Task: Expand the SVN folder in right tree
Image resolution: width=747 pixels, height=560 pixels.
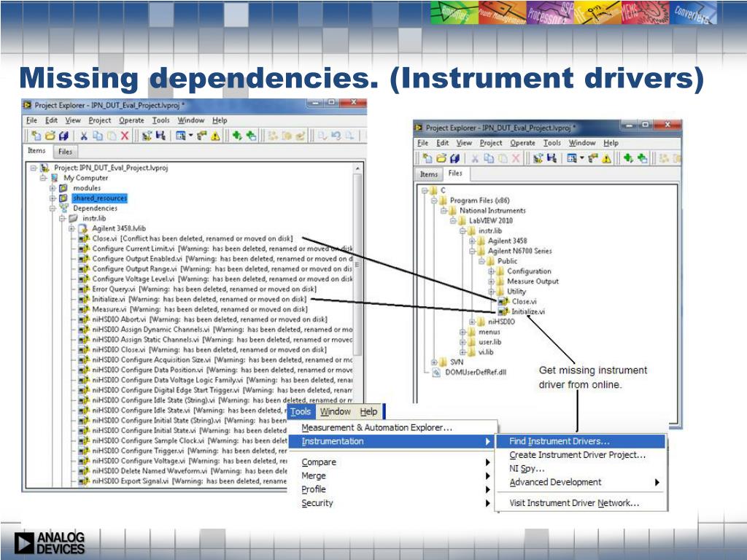Action: coord(434,362)
